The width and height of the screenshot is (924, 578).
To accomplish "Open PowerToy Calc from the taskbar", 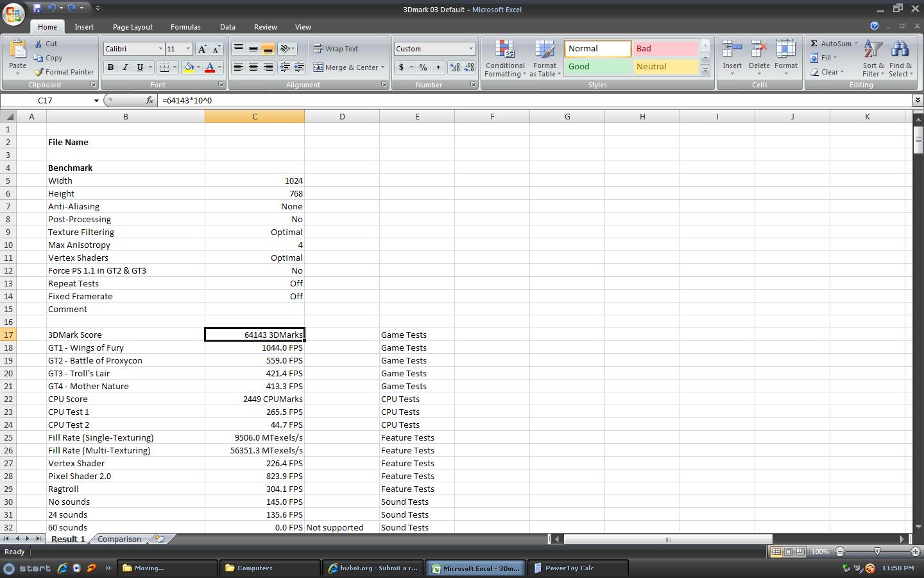I will click(577, 568).
